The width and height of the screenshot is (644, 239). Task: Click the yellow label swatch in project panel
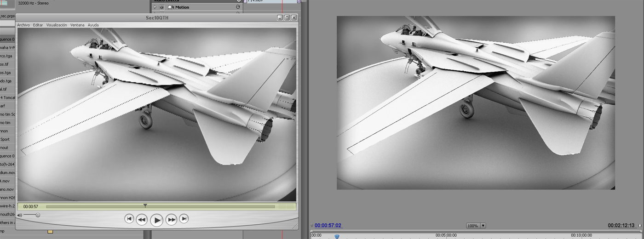[50, 231]
